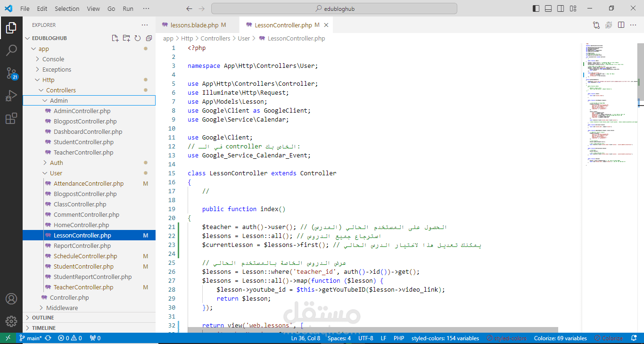The width and height of the screenshot is (644, 344).
Task: Toggle the crossed-out styled-colors status item
Action: 506,338
